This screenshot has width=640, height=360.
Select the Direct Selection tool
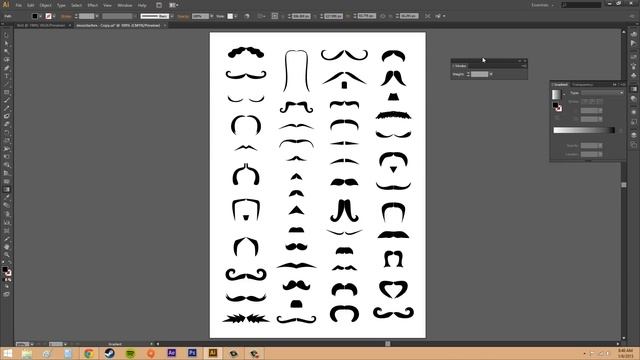point(6,43)
